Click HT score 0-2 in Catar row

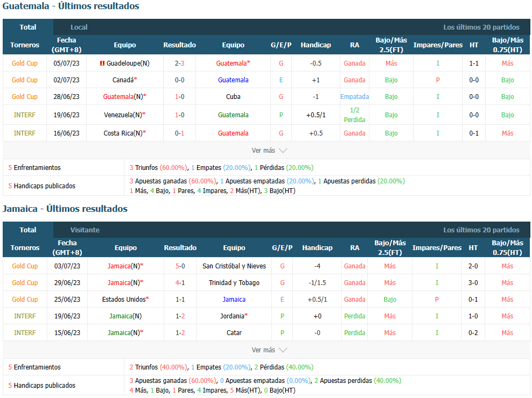pyautogui.click(x=473, y=332)
